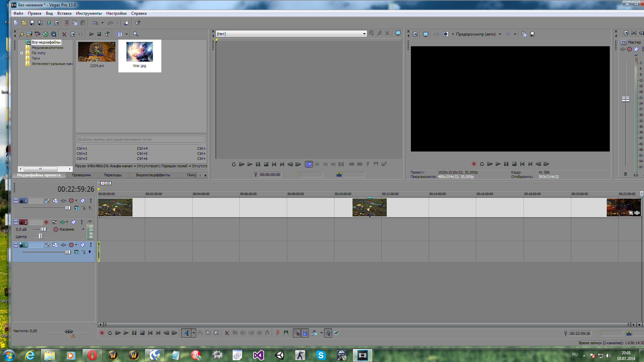
Task: Open the 'Настройки' menu
Action: point(116,13)
